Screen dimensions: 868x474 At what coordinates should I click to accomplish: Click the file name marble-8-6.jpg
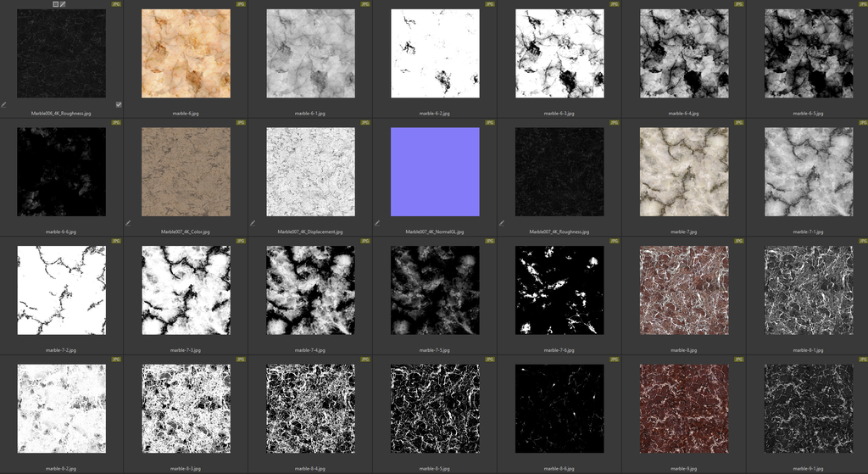pos(559,468)
